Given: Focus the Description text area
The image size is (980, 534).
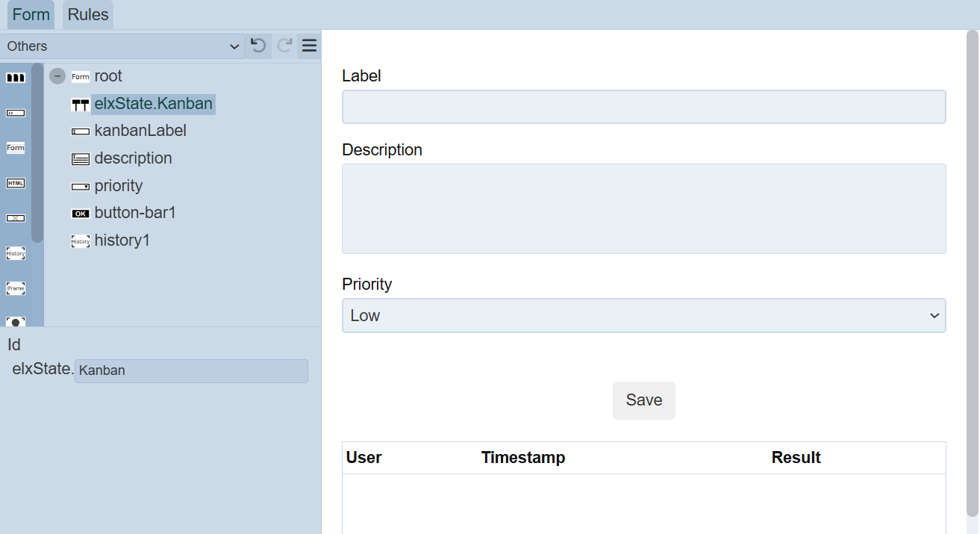Looking at the screenshot, I should (643, 208).
